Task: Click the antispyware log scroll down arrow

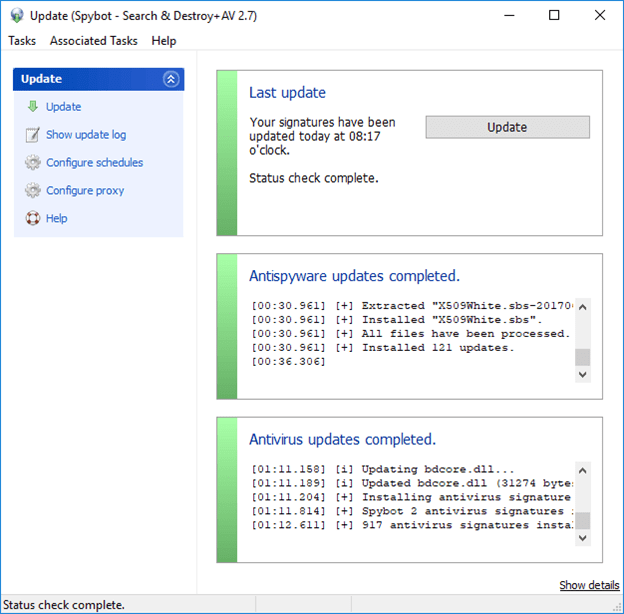Action: [x=583, y=374]
